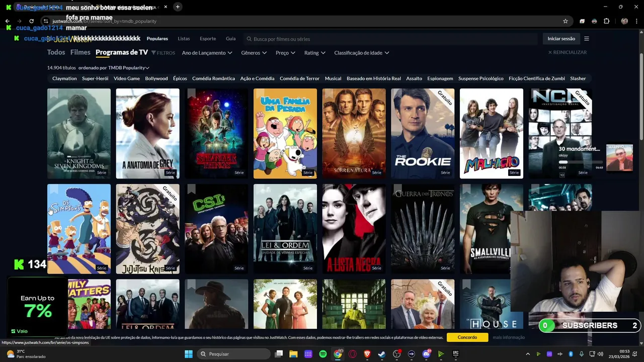The image size is (644, 362).
Task: Expand the Gêneros filter dropdown
Action: 254,53
